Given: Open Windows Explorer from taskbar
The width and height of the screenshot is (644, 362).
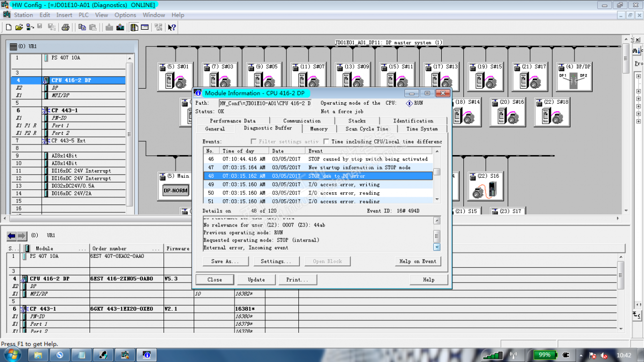Looking at the screenshot, I should click(37, 355).
